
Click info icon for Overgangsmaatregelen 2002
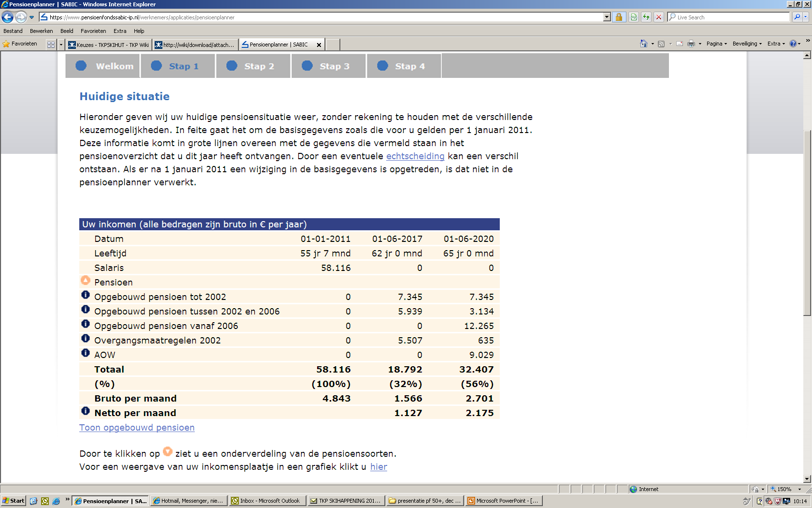pos(86,338)
